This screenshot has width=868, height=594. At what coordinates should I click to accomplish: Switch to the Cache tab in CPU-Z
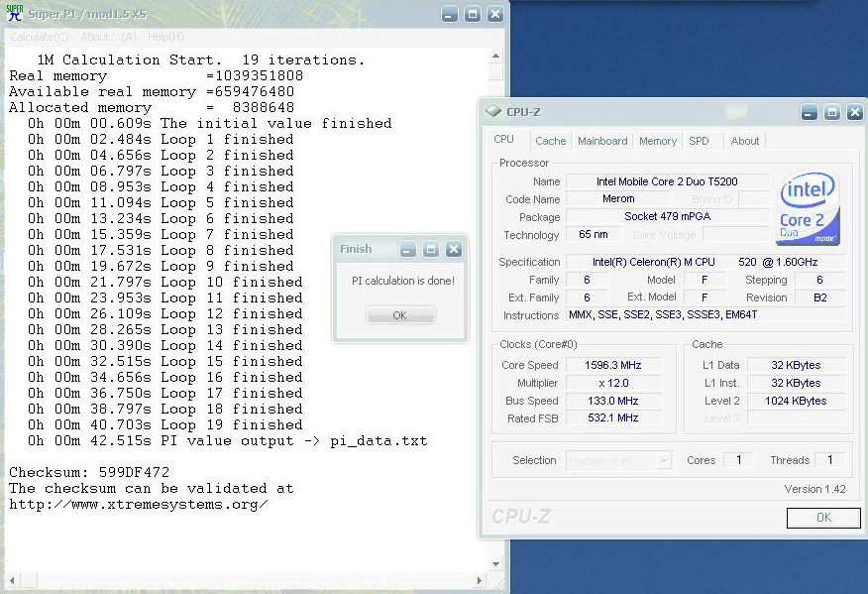point(550,141)
